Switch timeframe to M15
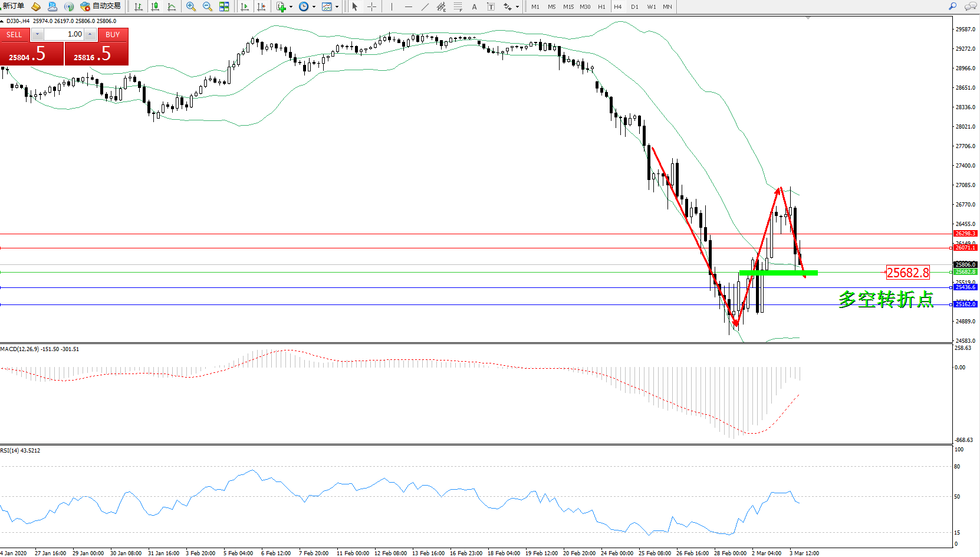The height and width of the screenshot is (557, 980). 568,7
